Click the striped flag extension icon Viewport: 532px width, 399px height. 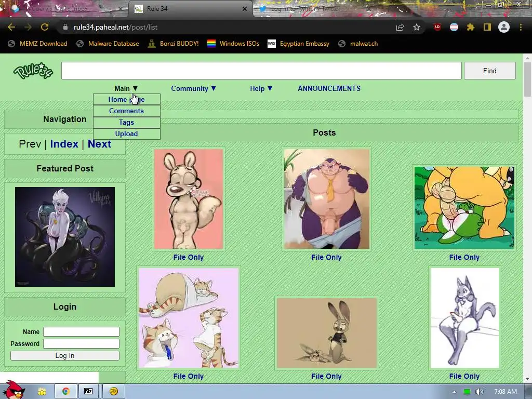point(454,27)
